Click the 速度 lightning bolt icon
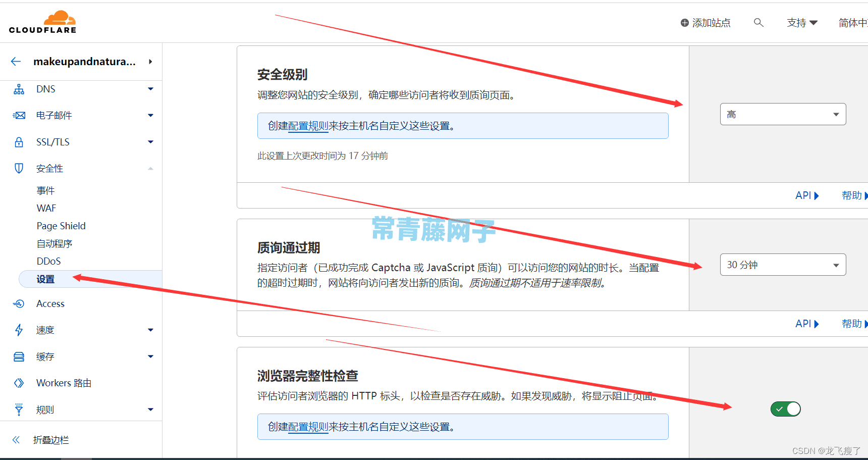 pyautogui.click(x=19, y=330)
